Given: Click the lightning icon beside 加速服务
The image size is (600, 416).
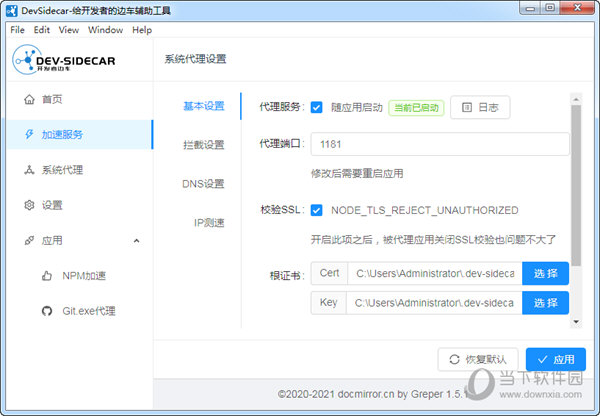Looking at the screenshot, I should tap(29, 134).
